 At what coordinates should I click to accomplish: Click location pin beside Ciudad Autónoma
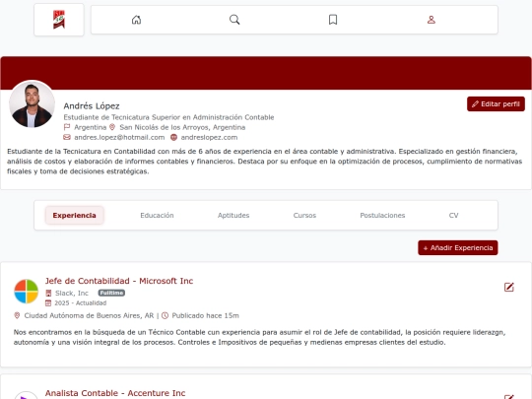pos(17,315)
